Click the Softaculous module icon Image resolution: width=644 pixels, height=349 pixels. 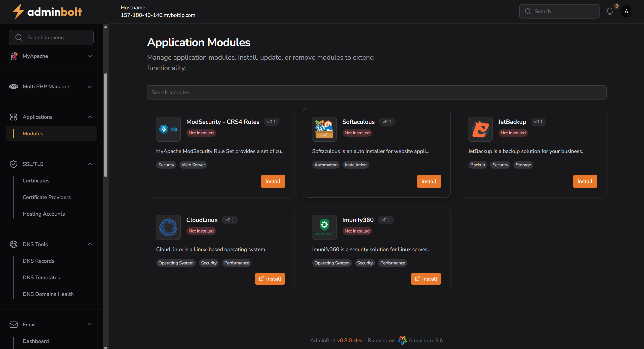point(324,129)
